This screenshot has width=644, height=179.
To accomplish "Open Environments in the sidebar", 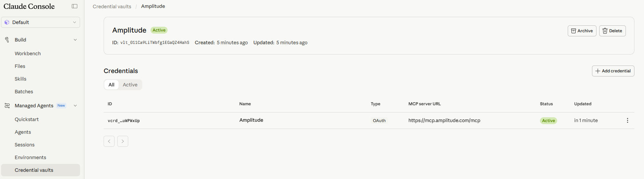I will tap(30, 157).
